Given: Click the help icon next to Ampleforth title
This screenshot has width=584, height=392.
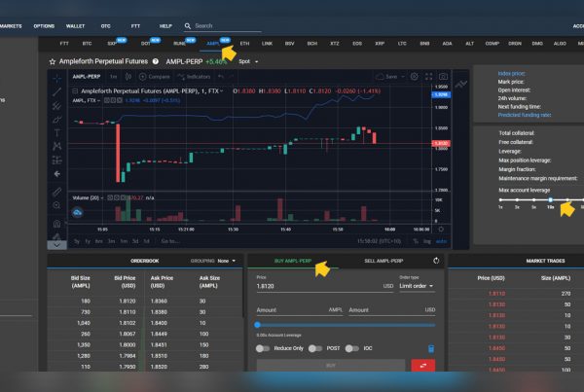Looking at the screenshot, I should click(x=156, y=60).
